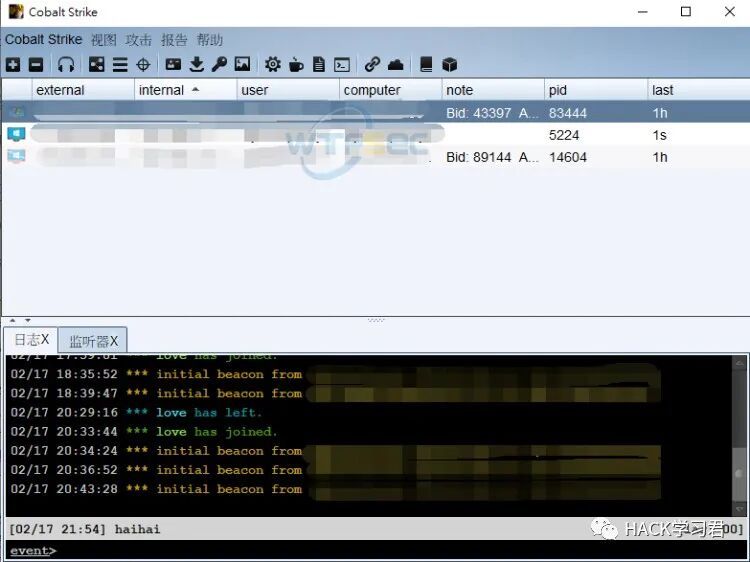Sort sessions by the computer column header

390,90
